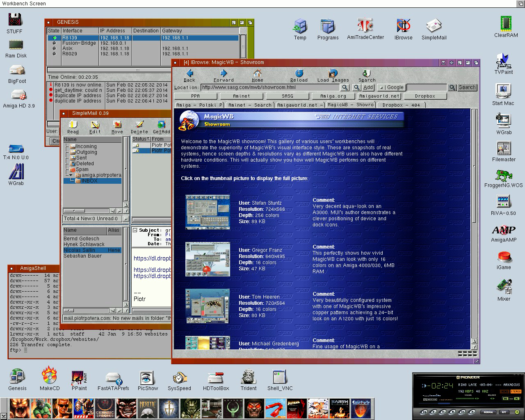Image resolution: width=525 pixels, height=420 pixels.
Task: Click the Delete icon in SimpleMail
Action: pos(139,127)
